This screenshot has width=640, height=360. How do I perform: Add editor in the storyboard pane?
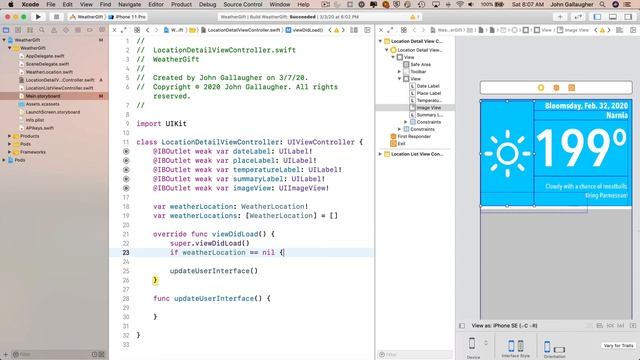633,30
